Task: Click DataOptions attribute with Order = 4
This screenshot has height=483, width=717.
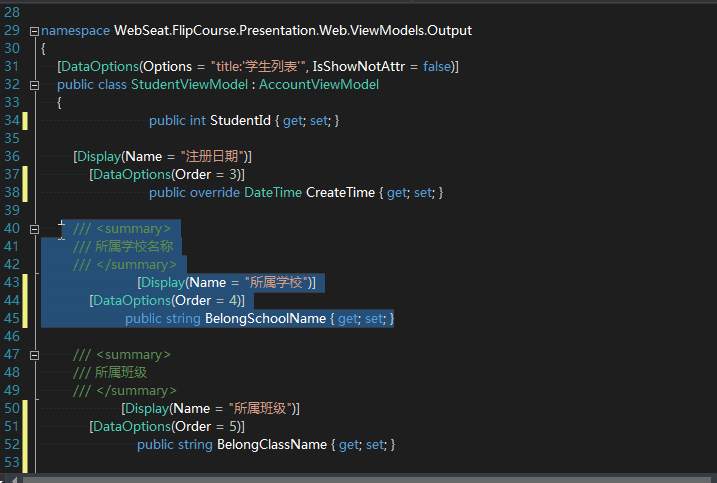Action: (x=167, y=301)
